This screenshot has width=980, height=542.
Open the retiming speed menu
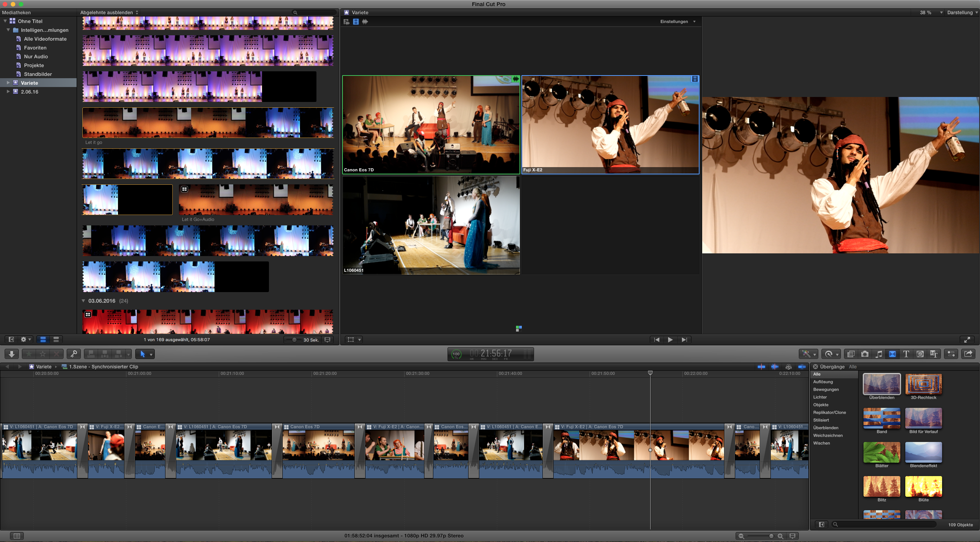coord(831,354)
